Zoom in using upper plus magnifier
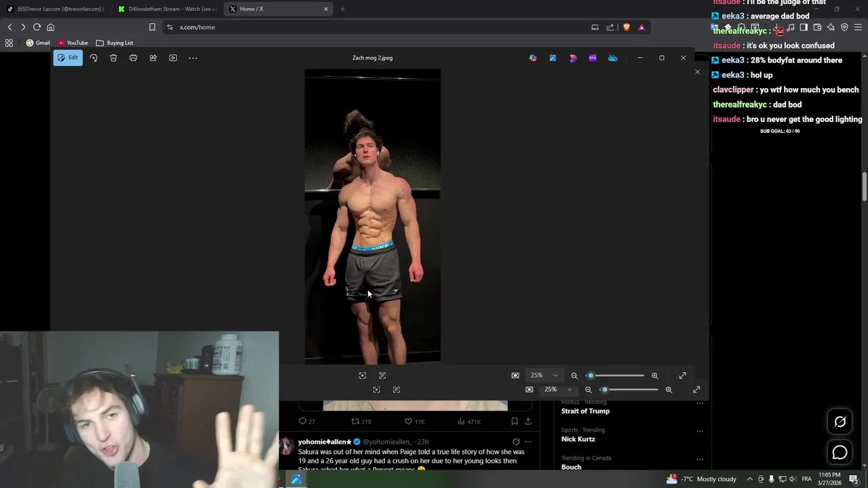Screen dimensions: 868x488 [x=655, y=375]
